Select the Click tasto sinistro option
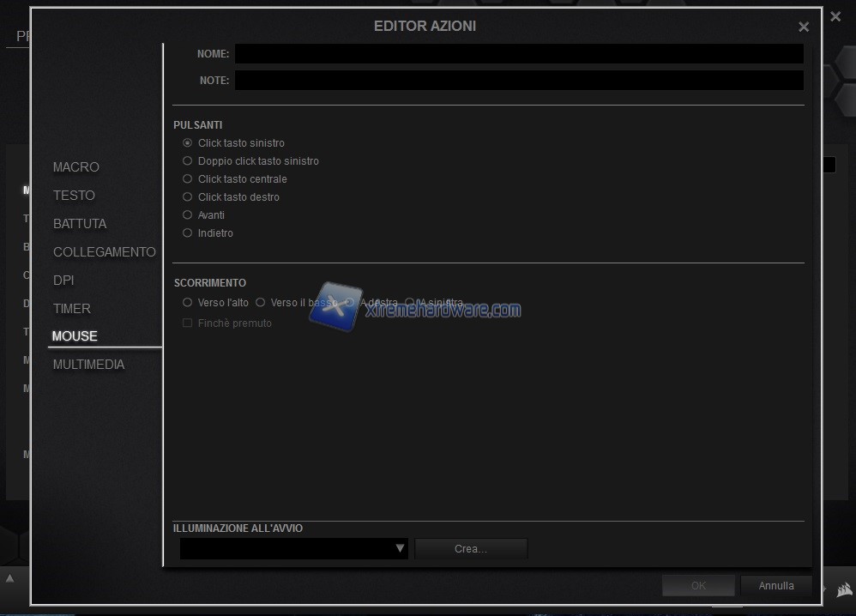The height and width of the screenshot is (616, 856). [188, 143]
